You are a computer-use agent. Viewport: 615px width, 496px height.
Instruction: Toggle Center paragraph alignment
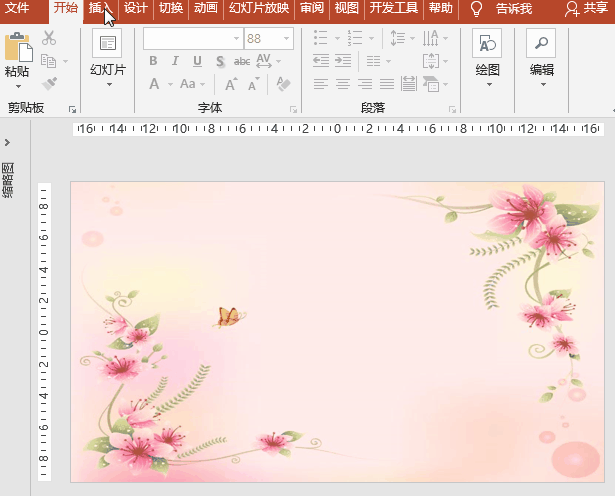[343, 84]
